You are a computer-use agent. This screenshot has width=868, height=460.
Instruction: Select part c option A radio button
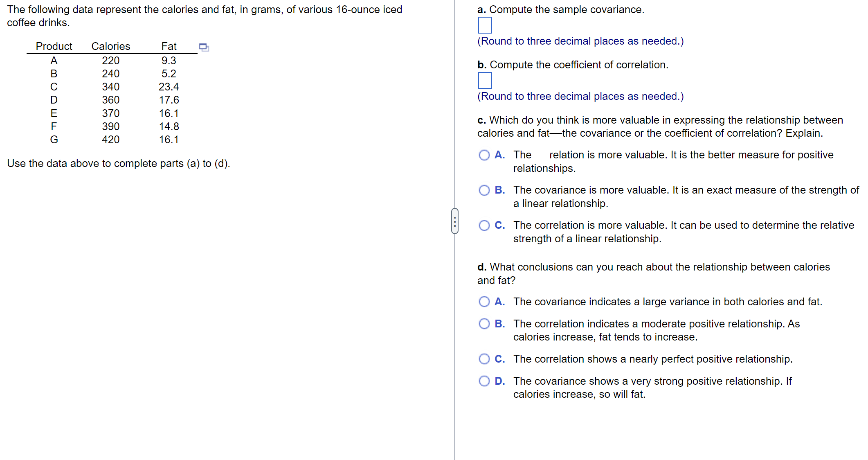coord(484,155)
